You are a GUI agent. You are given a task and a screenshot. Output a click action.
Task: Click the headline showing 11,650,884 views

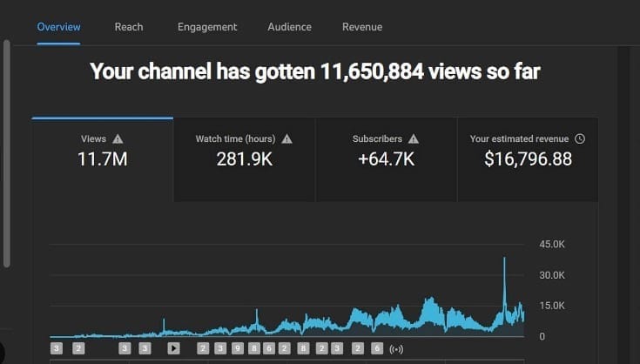pos(315,71)
